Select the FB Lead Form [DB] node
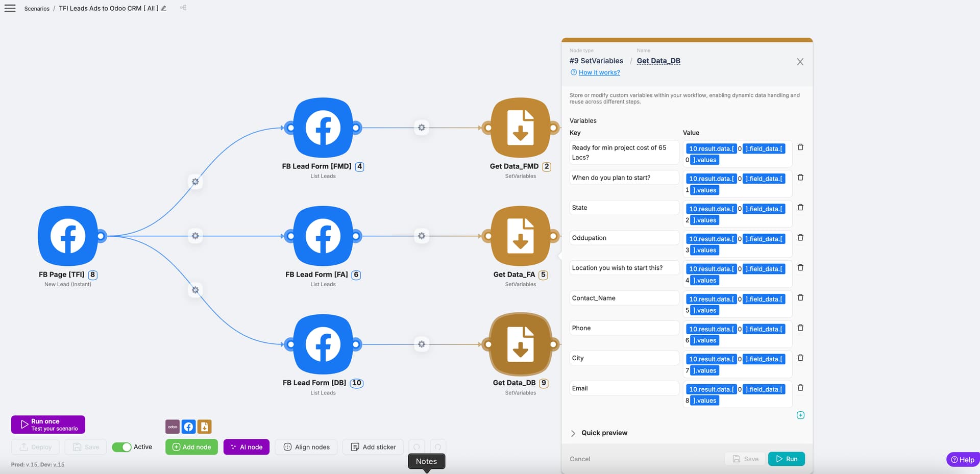This screenshot has height=474, width=980. (x=323, y=344)
